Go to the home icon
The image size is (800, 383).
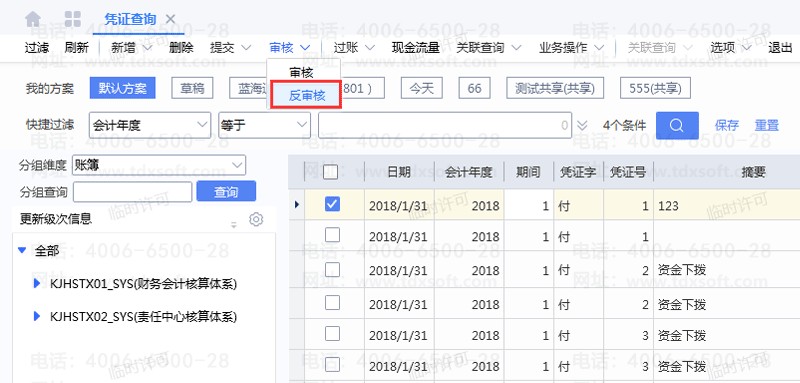coord(33,19)
